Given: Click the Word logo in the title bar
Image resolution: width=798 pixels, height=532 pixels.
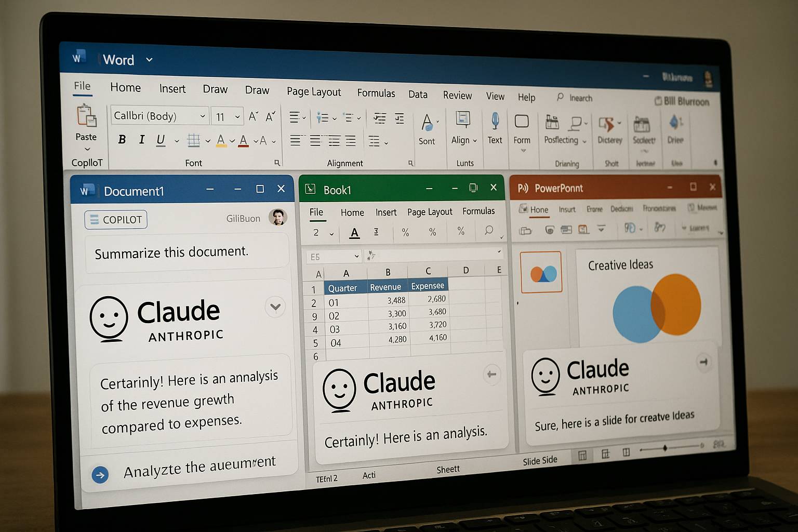Looking at the screenshot, I should [x=78, y=58].
